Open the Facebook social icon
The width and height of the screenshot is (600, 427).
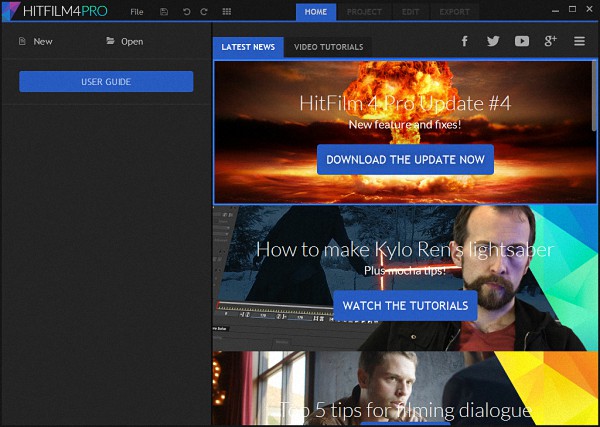point(465,41)
